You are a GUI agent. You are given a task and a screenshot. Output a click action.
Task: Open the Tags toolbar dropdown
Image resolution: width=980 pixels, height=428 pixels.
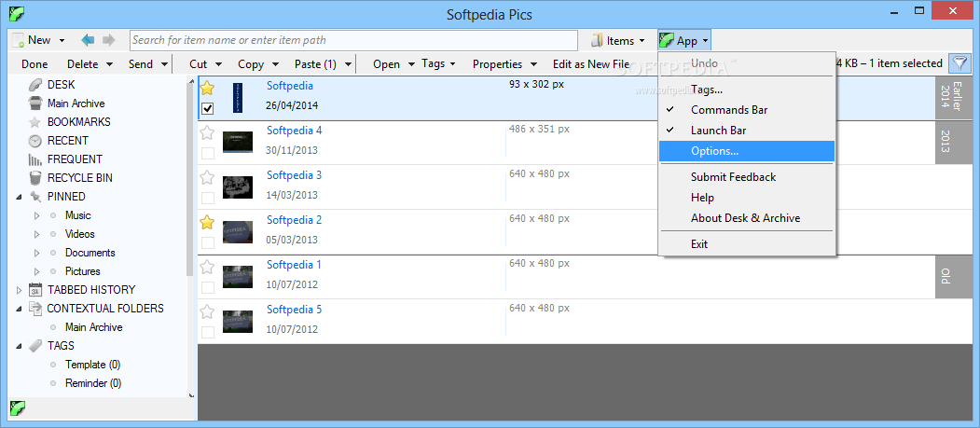tap(439, 63)
